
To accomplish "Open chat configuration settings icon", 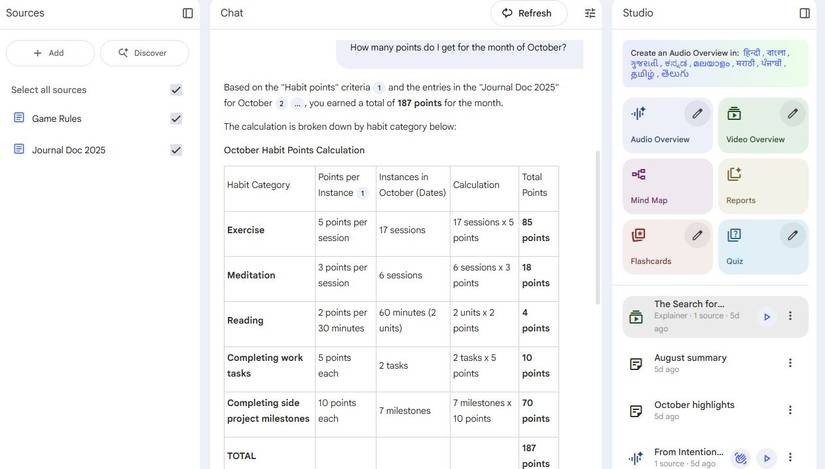I will [590, 13].
